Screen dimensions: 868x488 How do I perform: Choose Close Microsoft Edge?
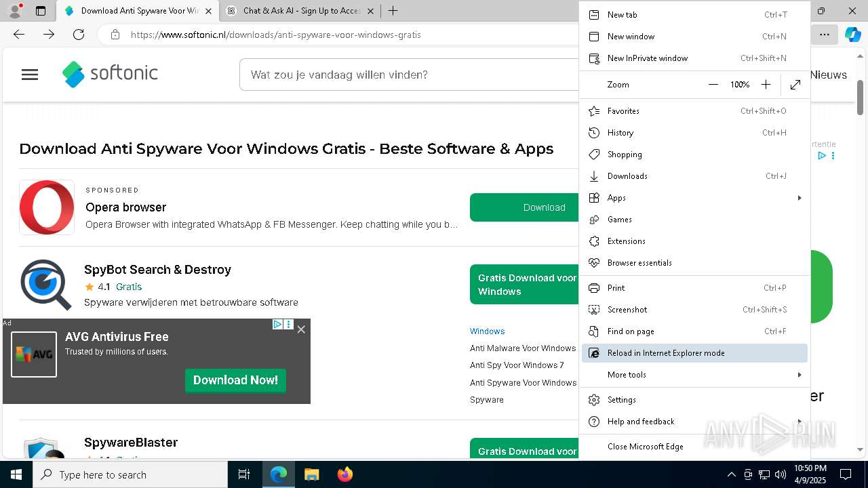point(694,447)
